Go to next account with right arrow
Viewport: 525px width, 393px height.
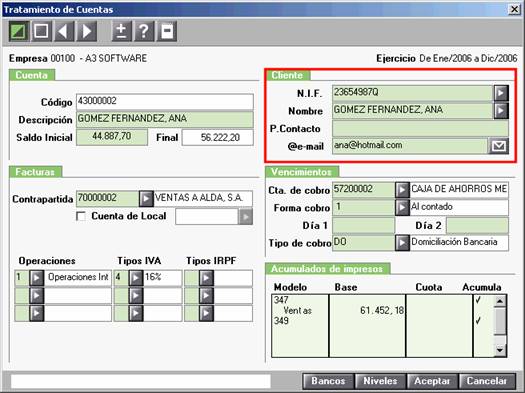87,31
